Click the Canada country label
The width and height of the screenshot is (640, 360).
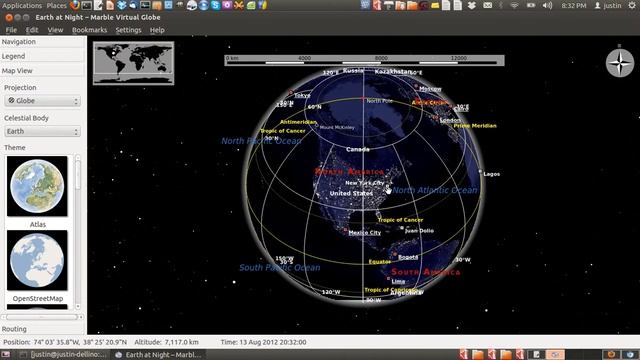coord(358,149)
